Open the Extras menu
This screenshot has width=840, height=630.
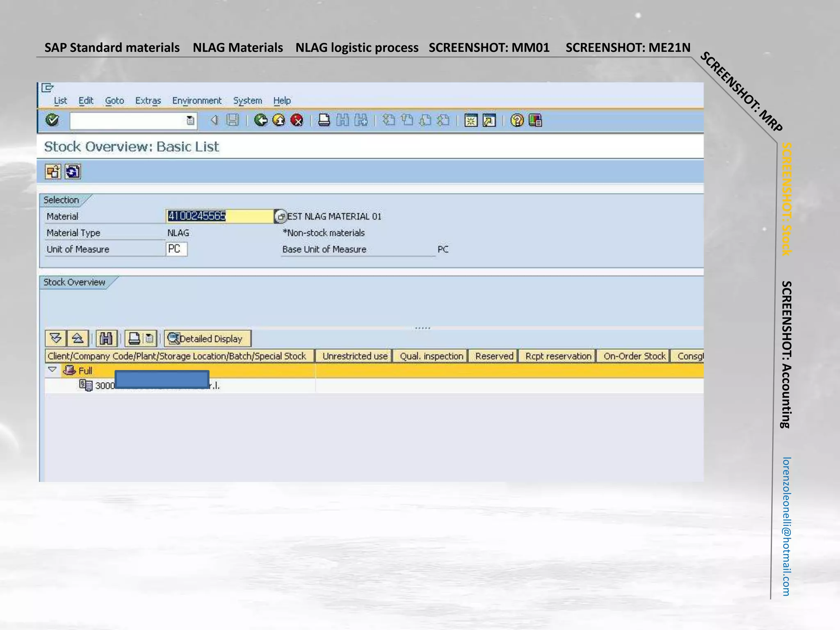(x=148, y=101)
